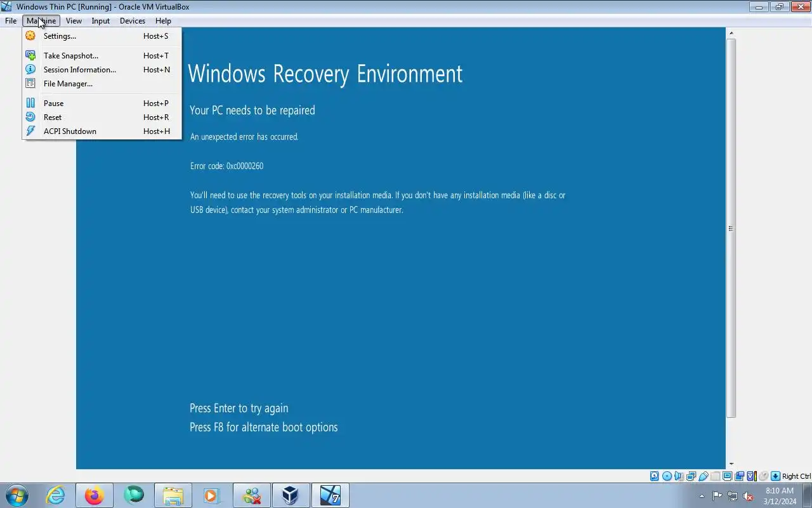Viewport: 812px width, 508px height.
Task: Click the hard disk activity status icon
Action: tap(655, 476)
